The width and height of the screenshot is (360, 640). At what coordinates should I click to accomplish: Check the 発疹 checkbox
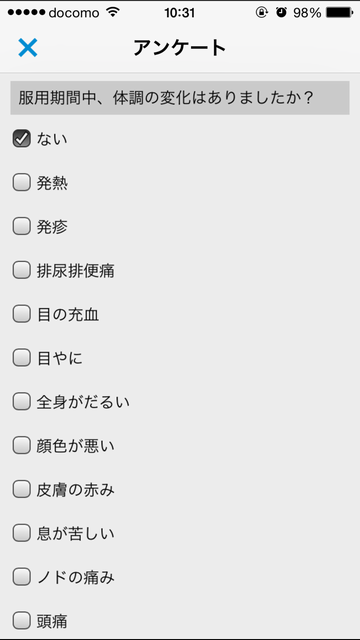[x=22, y=227]
